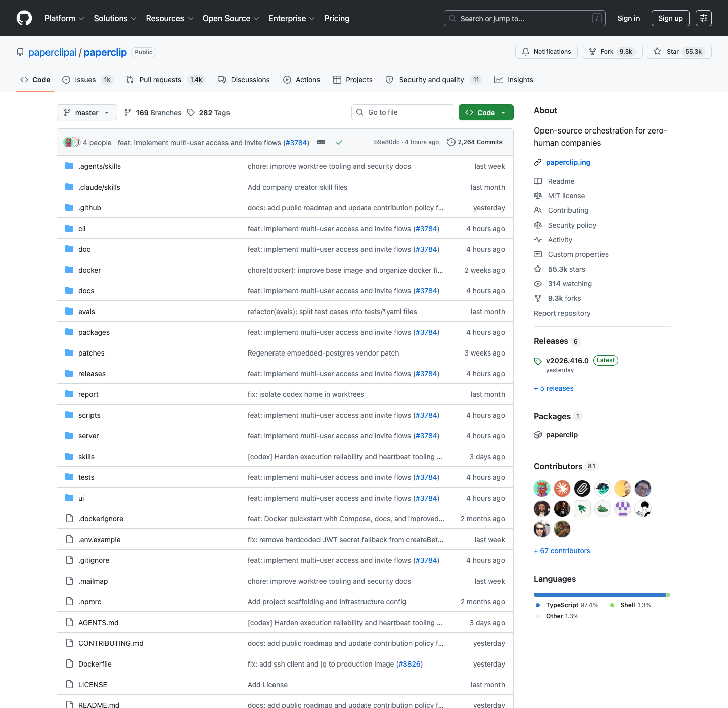728x708 pixels.
Task: Click the Star button for paperclip
Action: [678, 52]
